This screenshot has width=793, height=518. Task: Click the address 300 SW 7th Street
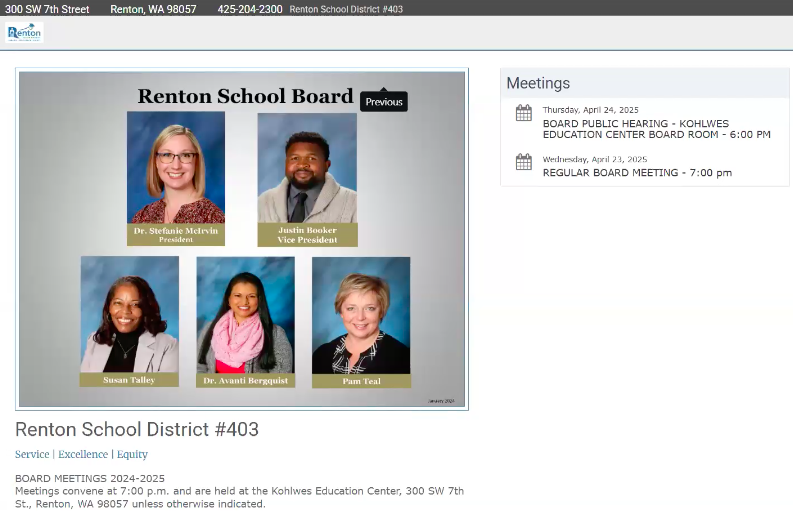click(x=47, y=9)
